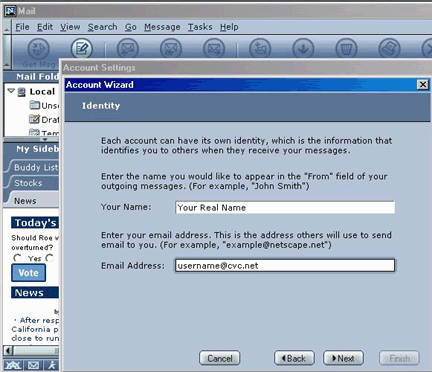Open the File menu
The height and width of the screenshot is (372, 432).
(22, 27)
